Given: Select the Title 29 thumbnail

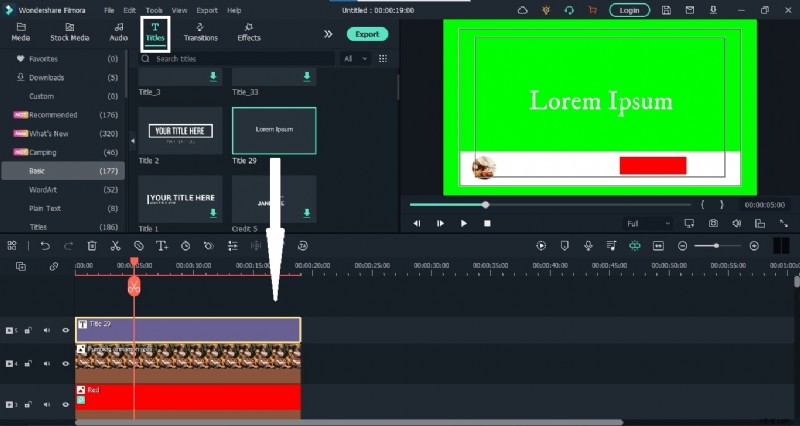Looking at the screenshot, I should [x=274, y=131].
